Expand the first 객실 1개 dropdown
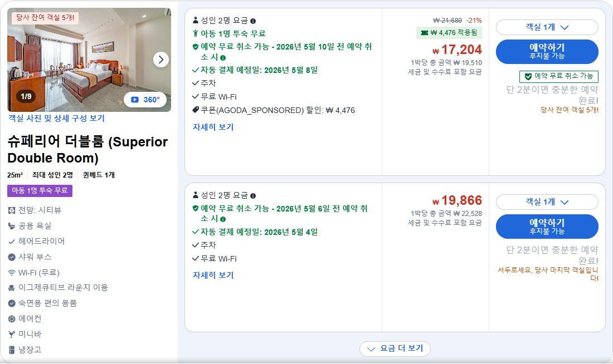Viewport: 613px width, 364px height. tap(547, 27)
